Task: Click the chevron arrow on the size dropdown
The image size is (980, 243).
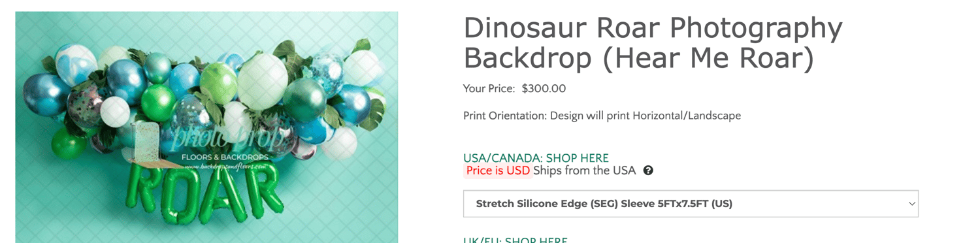Action: (912, 204)
